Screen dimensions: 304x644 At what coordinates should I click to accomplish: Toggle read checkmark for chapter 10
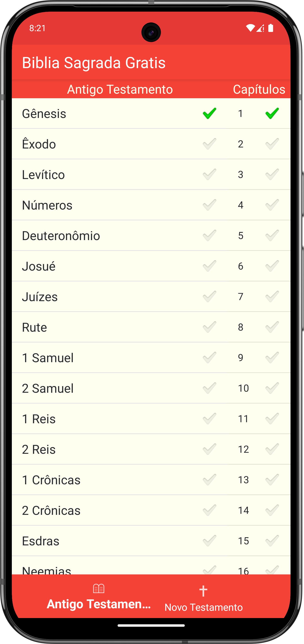coord(272,388)
